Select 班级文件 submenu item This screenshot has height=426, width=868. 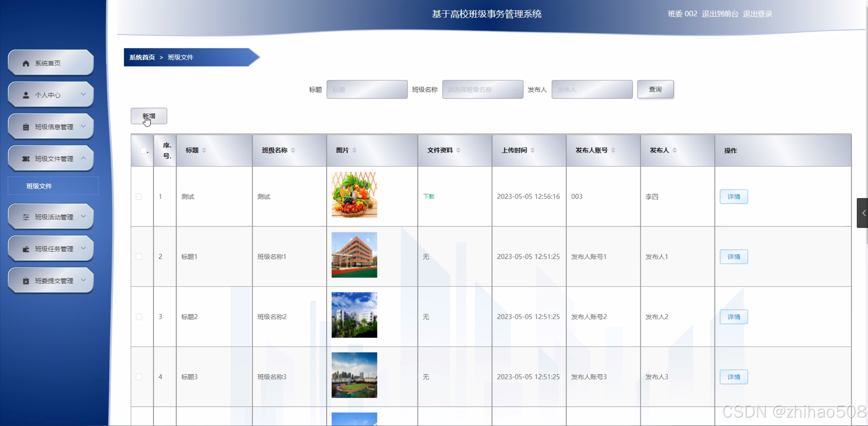pos(39,186)
